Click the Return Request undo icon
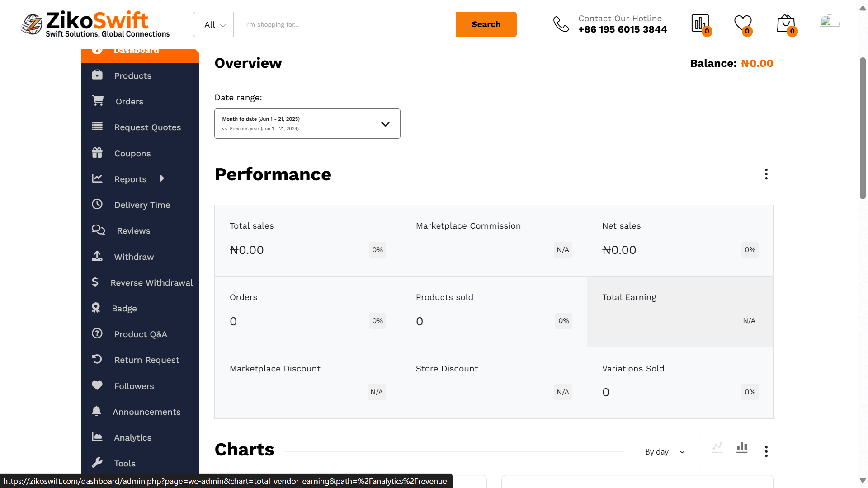The image size is (868, 488). tap(97, 359)
